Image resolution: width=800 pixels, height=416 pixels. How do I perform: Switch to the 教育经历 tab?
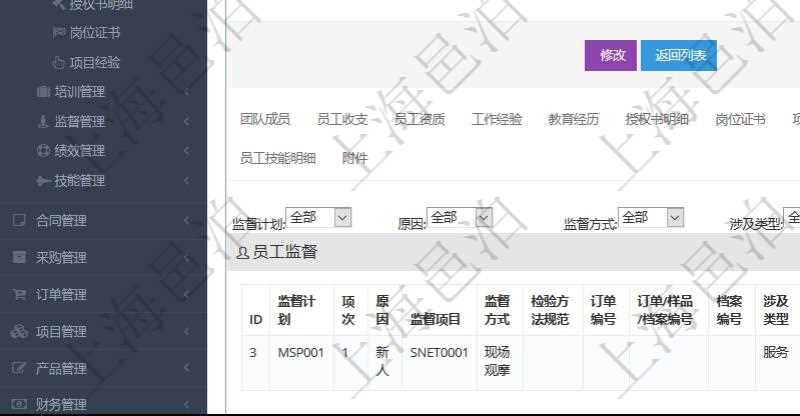pyautogui.click(x=573, y=119)
